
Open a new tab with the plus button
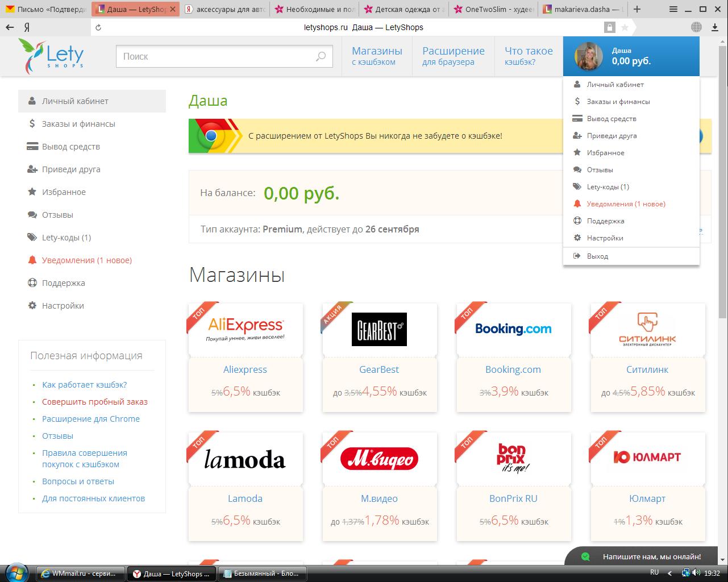click(637, 9)
